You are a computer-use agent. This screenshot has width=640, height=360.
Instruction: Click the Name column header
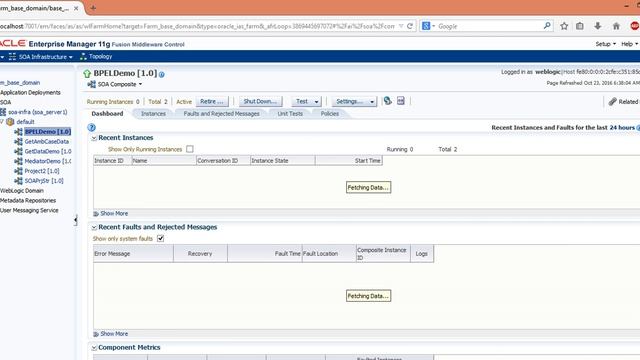point(164,160)
